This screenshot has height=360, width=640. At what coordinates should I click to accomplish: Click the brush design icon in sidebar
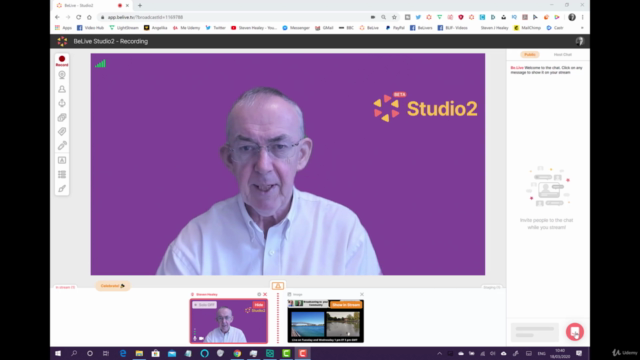(x=62, y=189)
